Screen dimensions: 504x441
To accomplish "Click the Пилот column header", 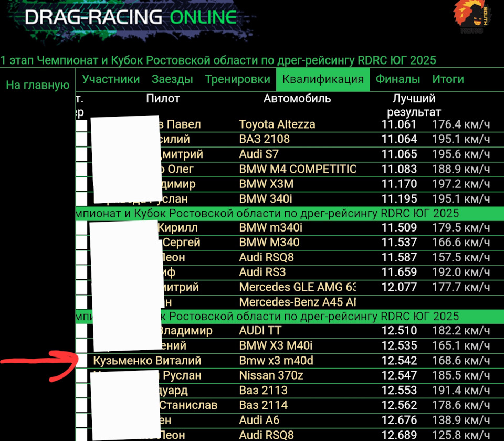I will [163, 98].
